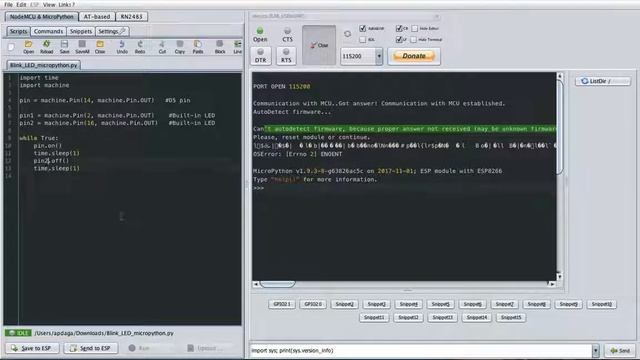Viewport: 640px width, 360px height.
Task: Click the Save to ESP button
Action: click(32, 348)
